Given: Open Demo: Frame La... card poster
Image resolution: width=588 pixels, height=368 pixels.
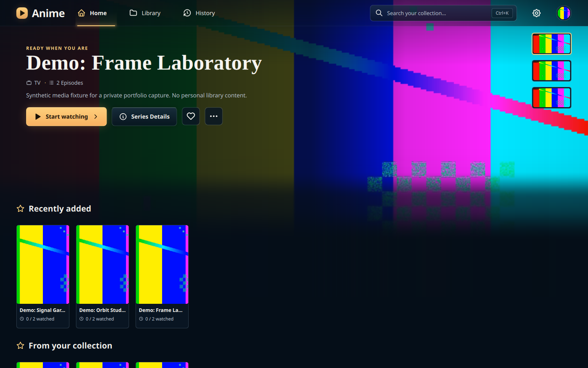Looking at the screenshot, I should point(162,265).
